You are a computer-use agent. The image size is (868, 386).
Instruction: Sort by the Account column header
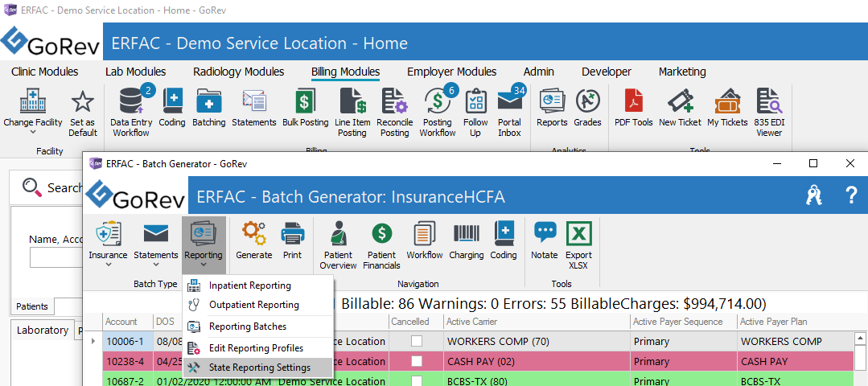[128, 322]
